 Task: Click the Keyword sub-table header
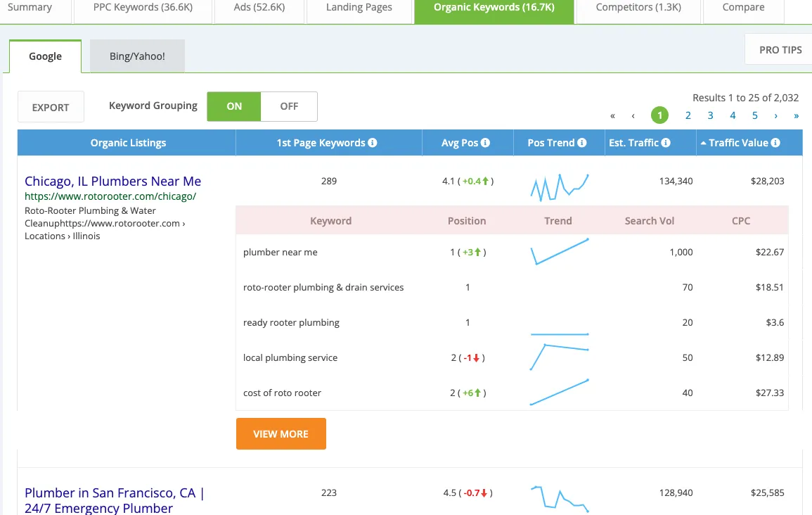[x=331, y=221]
